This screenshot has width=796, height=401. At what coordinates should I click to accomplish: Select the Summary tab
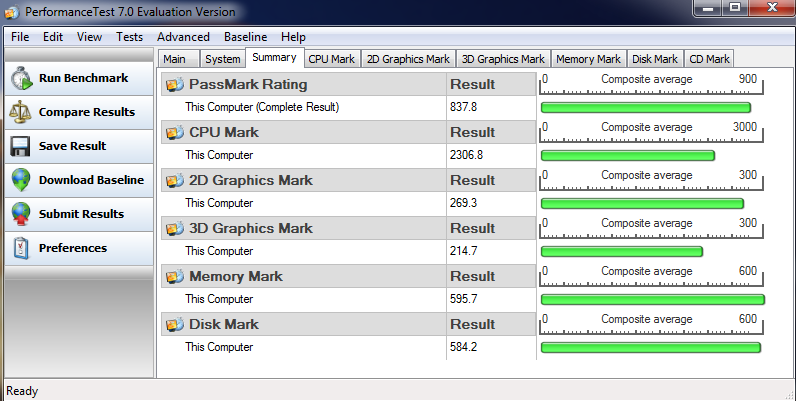coord(275,57)
